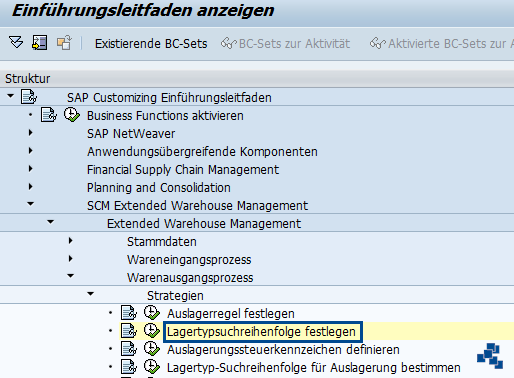Viewport: 514px width, 378px height.
Task: Select Anwendungsübergreifende Komponenten row
Action: coord(202,152)
